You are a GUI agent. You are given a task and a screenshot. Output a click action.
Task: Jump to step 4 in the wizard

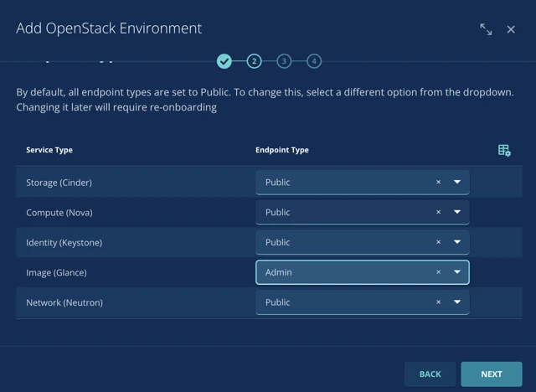313,61
